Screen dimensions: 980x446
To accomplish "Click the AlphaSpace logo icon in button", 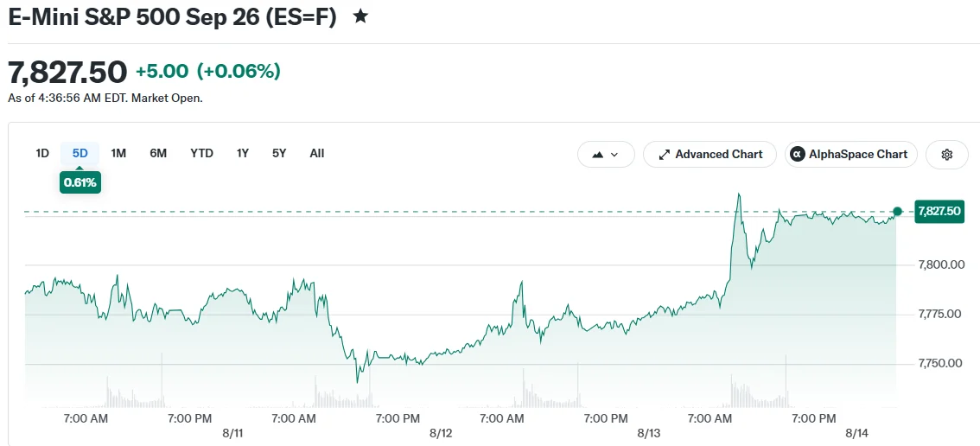I will [798, 155].
